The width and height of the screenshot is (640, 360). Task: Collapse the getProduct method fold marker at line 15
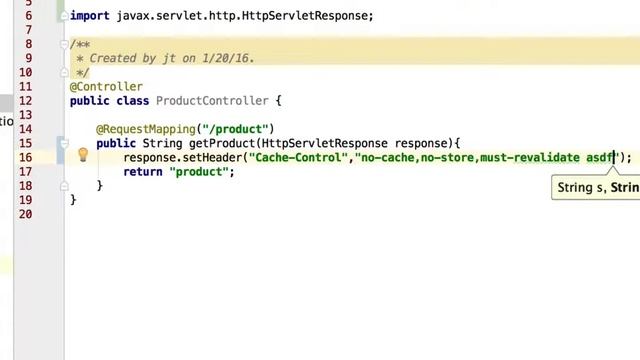pyautogui.click(x=64, y=143)
